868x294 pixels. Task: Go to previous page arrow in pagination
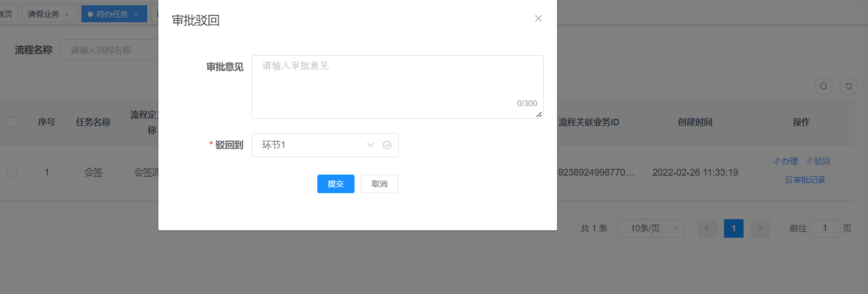(707, 229)
